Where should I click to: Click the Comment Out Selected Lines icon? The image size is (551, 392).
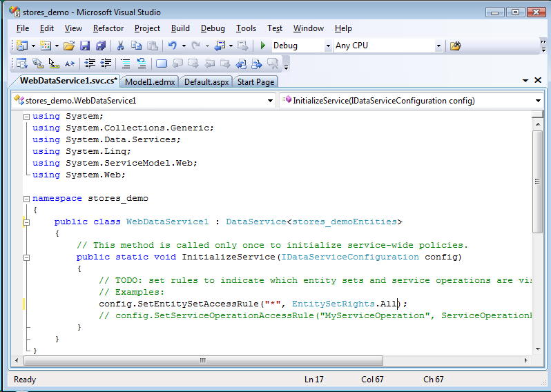pos(125,63)
